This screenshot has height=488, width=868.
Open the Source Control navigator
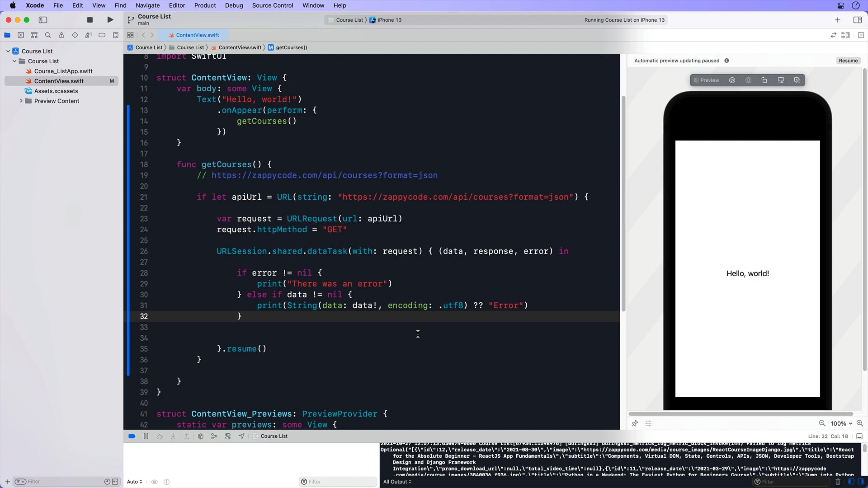click(21, 35)
